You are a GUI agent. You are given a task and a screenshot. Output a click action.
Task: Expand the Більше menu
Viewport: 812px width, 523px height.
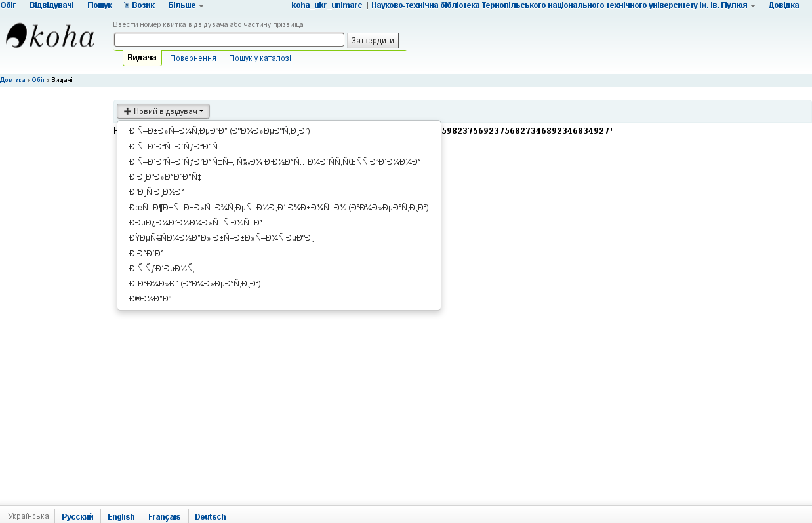186,5
